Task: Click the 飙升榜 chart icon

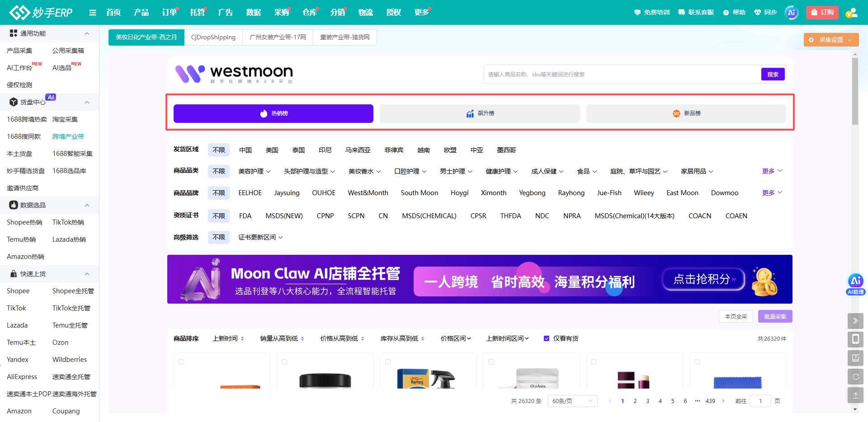Action: (x=470, y=113)
